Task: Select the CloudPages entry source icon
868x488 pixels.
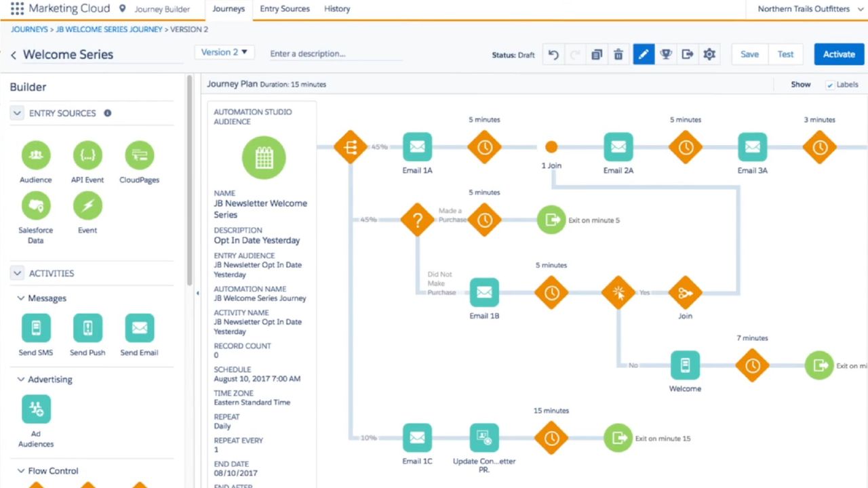Action: 139,155
